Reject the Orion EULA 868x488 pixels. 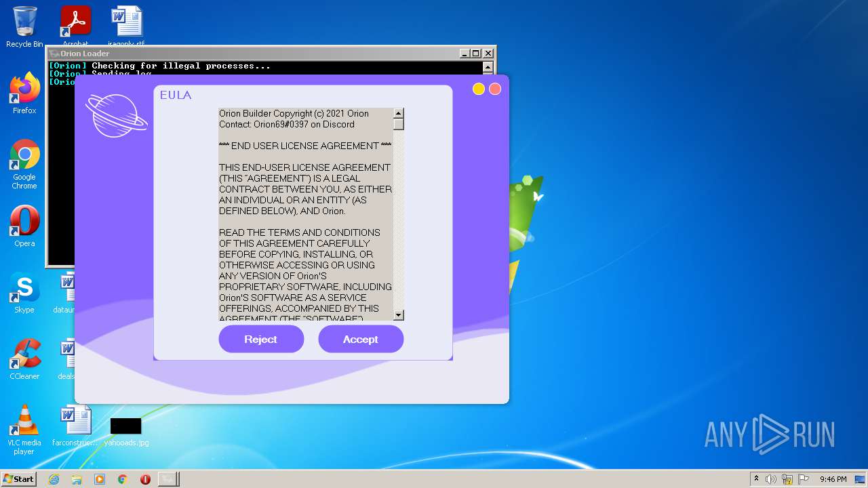261,339
